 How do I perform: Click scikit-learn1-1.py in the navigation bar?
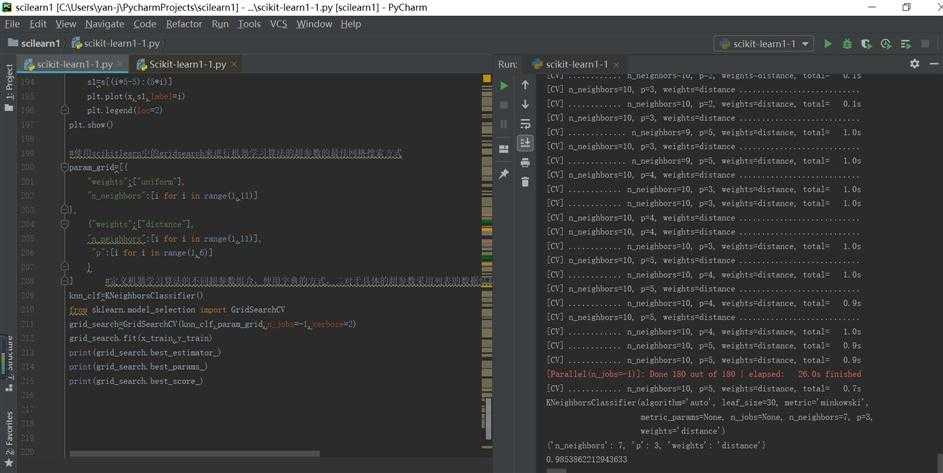(116, 43)
